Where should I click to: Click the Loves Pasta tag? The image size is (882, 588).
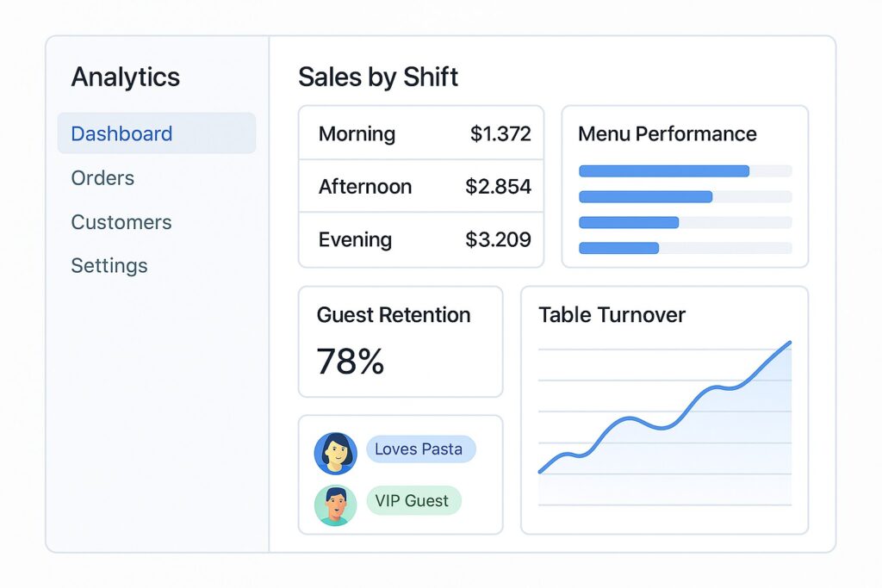tap(420, 449)
